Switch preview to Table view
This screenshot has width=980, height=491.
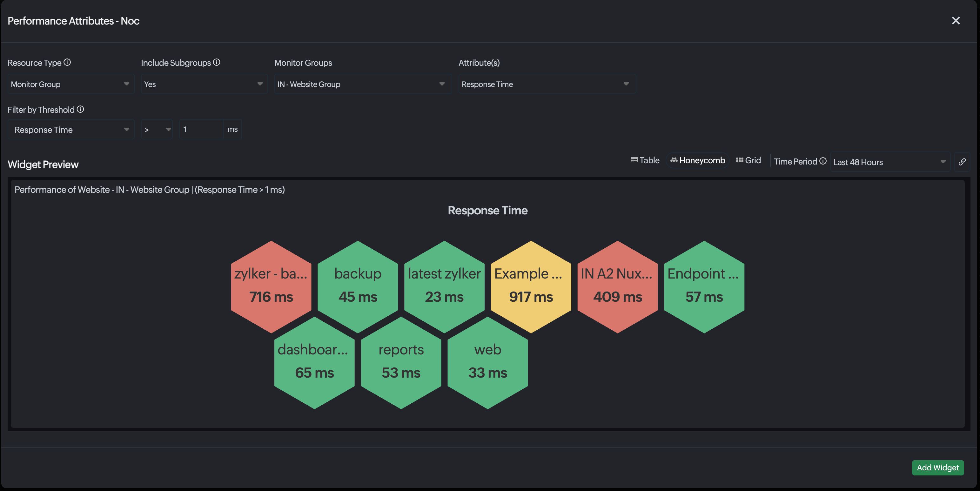[645, 160]
